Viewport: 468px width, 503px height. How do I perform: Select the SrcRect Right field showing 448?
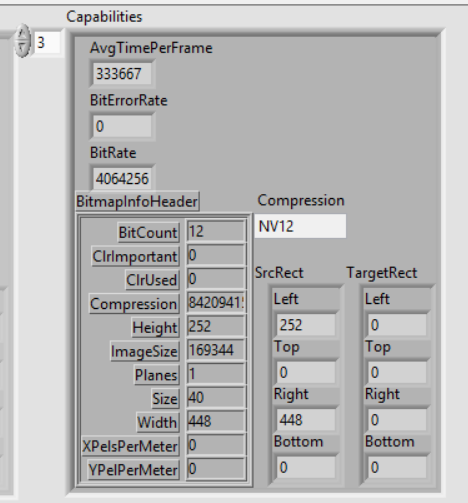tap(306, 420)
